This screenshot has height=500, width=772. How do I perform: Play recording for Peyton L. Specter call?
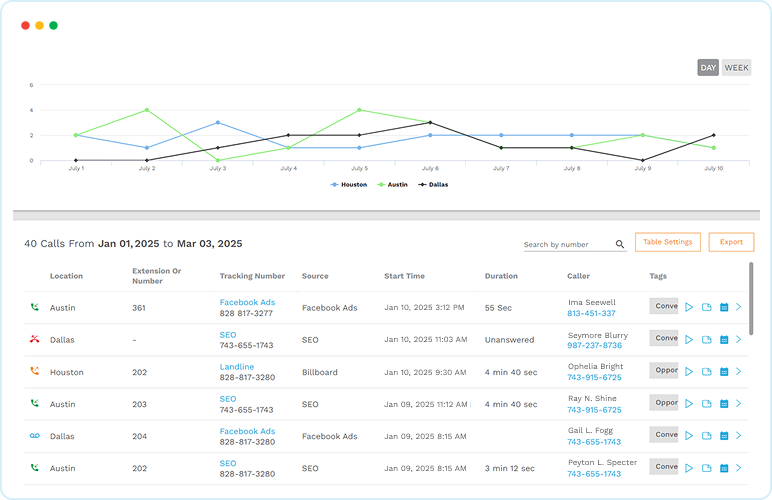[689, 468]
